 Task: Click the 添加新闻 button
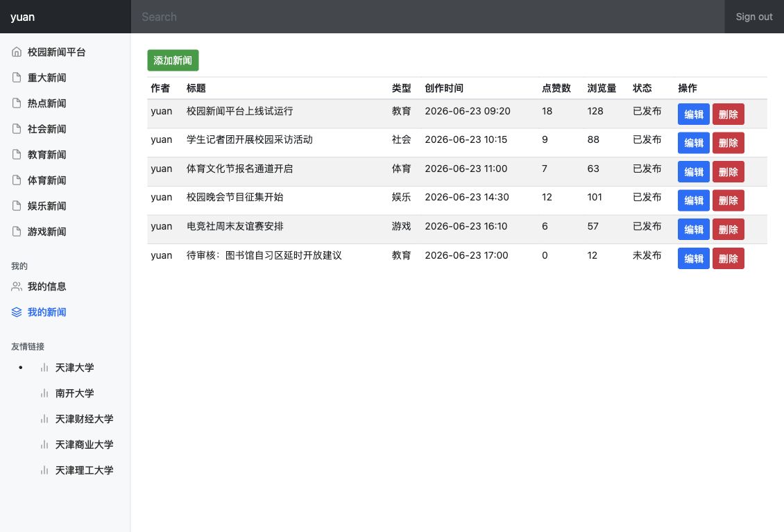pos(173,60)
